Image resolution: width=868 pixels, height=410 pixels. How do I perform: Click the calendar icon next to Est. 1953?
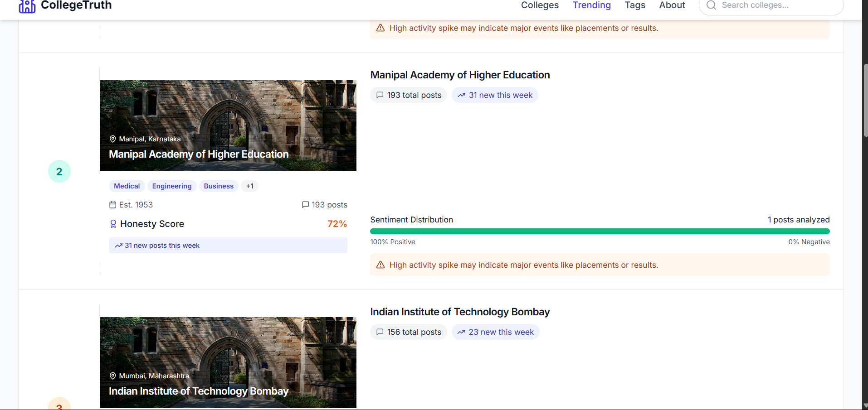click(x=113, y=205)
